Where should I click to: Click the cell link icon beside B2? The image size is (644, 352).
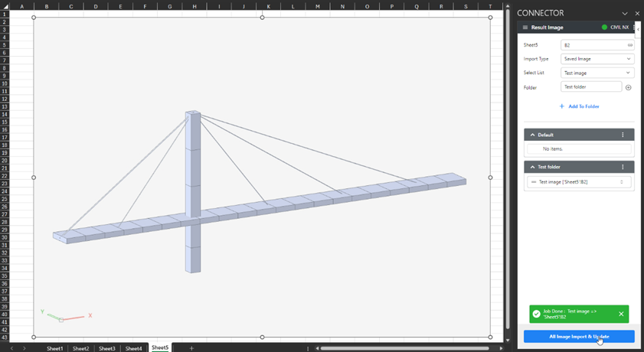(x=629, y=45)
